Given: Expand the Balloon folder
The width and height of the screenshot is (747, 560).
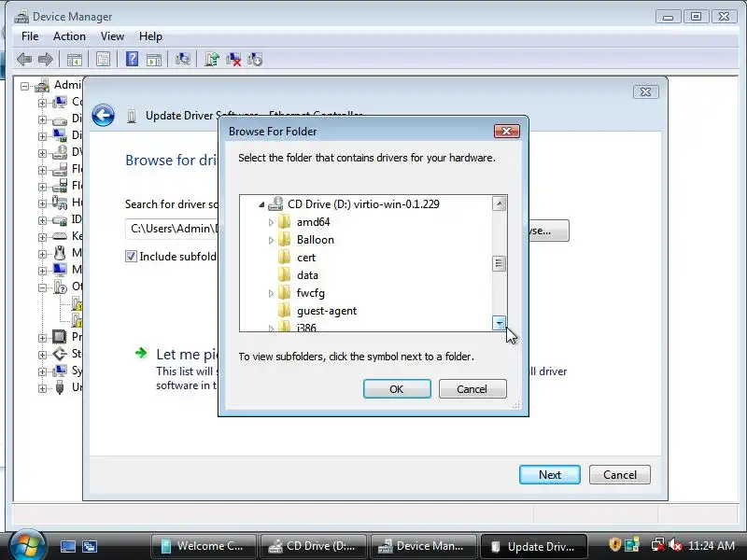Looking at the screenshot, I should tap(271, 240).
